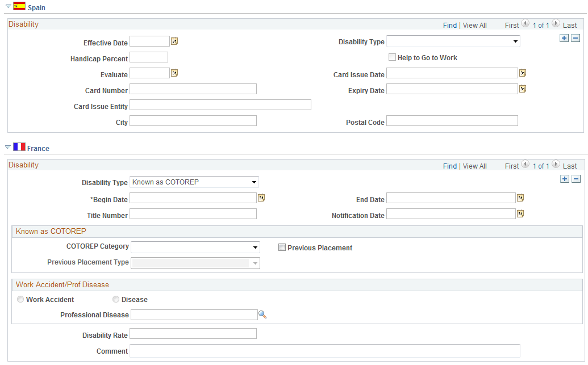Open calendar picker for Evaluate date
Screen dimensions: 588x365
(x=174, y=73)
